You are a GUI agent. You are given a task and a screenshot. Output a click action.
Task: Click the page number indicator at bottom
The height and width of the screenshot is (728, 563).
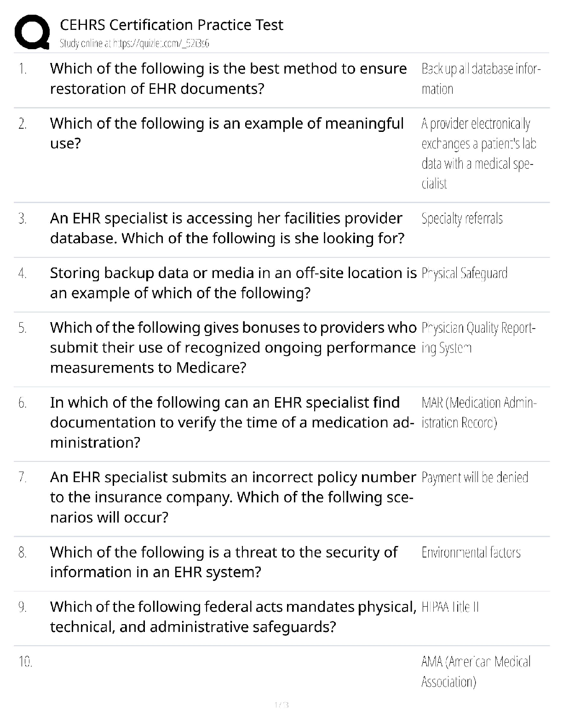point(281,705)
